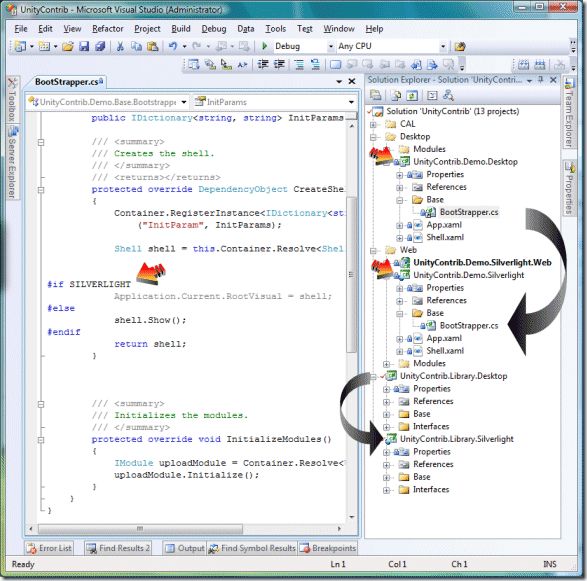Select Solution 'UnityContrib' (13 projects) root node
Viewport: 587px width, 581px height.
point(453,111)
